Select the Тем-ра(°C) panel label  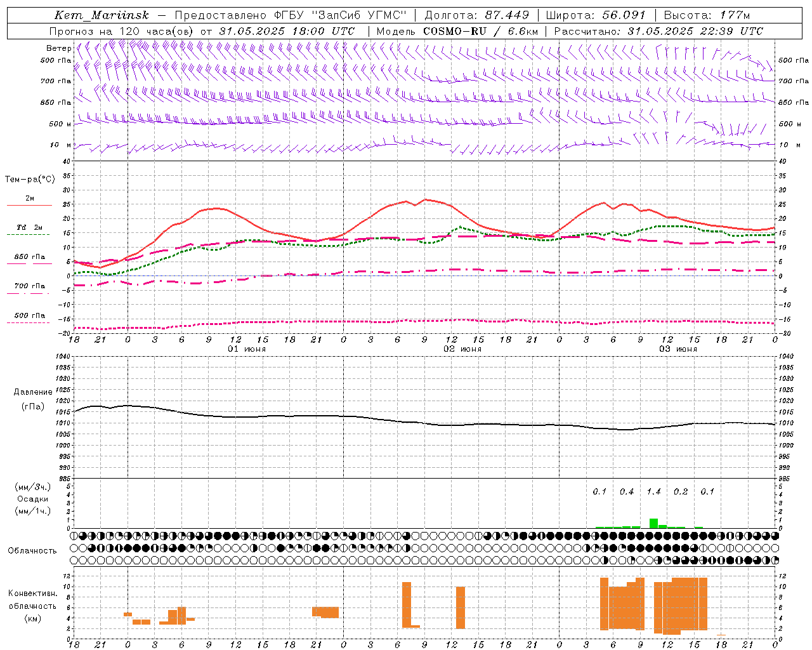click(x=30, y=180)
